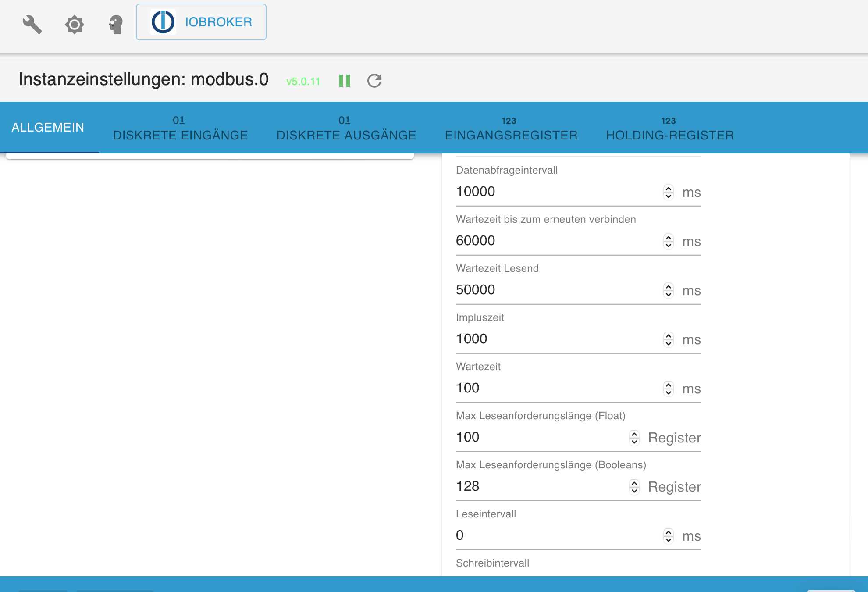Adjust the Wartezeit stepper arrows

click(668, 388)
